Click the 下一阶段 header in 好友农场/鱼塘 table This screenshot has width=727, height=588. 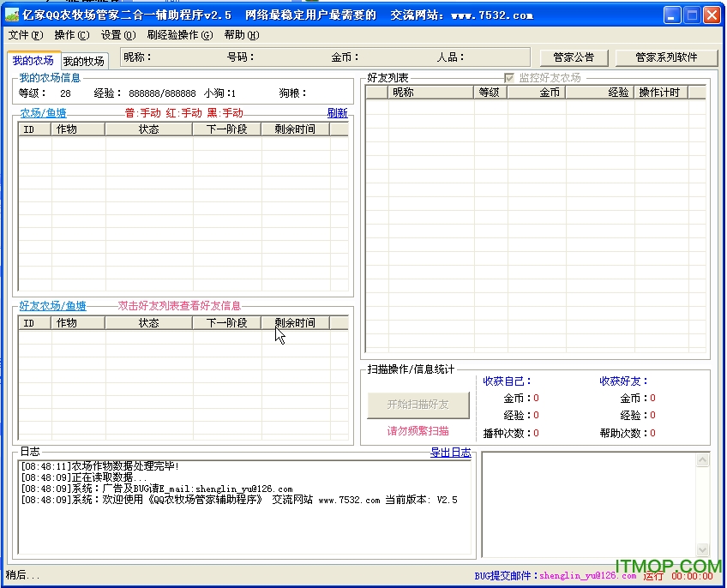(x=227, y=323)
